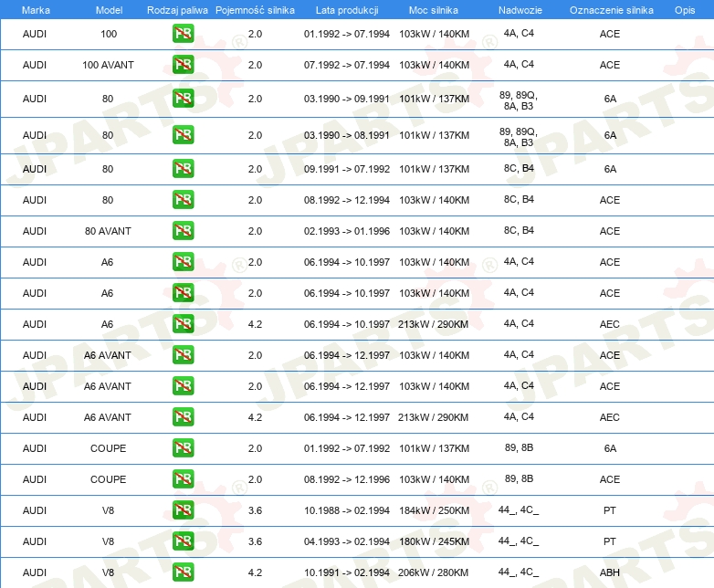
Task: Select the power value '180kW / 245KM'
Action: pyautogui.click(x=434, y=541)
